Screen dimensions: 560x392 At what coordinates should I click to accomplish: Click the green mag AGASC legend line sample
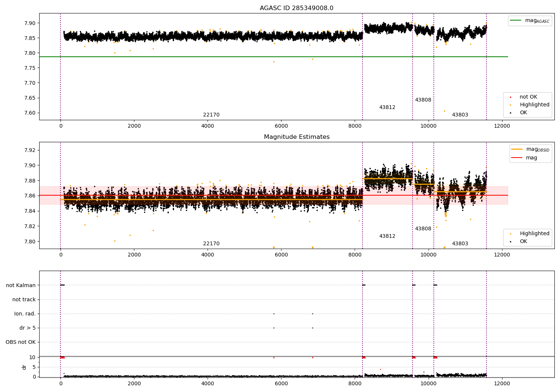point(516,21)
